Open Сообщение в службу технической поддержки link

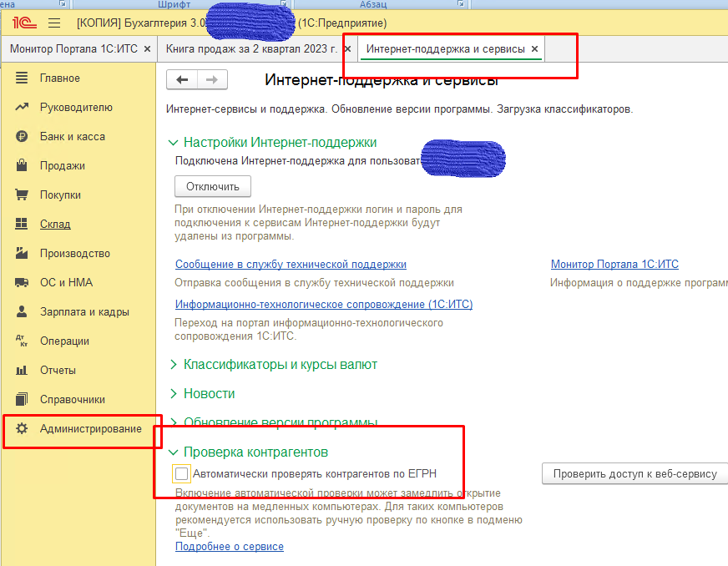pos(291,264)
